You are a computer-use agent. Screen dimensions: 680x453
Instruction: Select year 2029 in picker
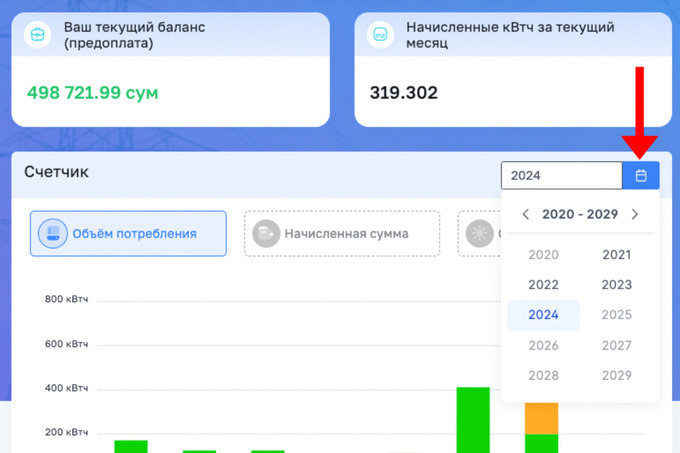point(616,375)
